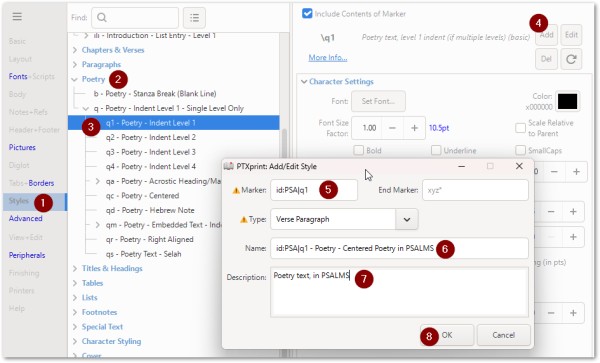Click the End Marker input field

pyautogui.click(x=475, y=190)
